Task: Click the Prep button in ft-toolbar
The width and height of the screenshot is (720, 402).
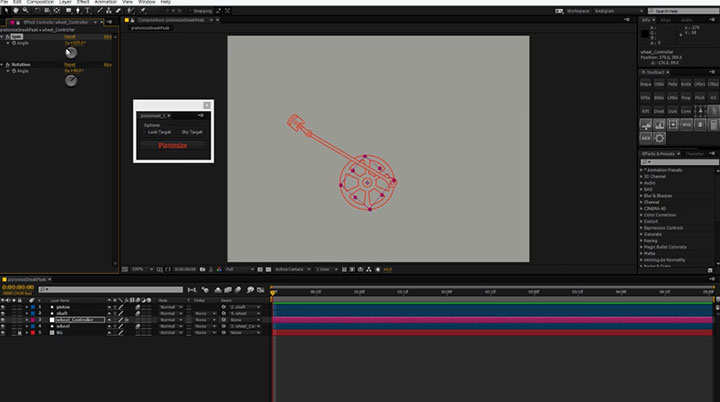Action: pos(686,97)
